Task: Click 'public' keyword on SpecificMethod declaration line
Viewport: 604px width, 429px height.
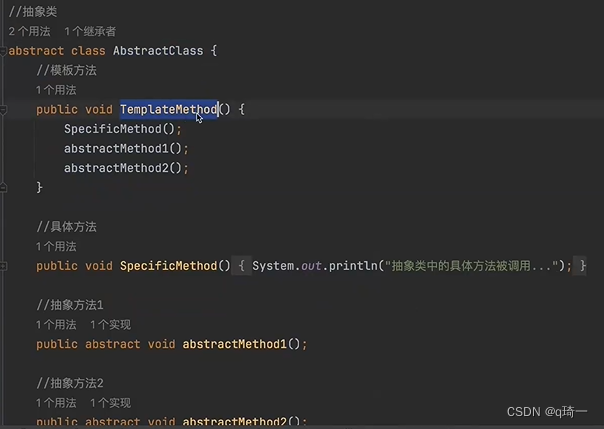Action: click(57, 266)
